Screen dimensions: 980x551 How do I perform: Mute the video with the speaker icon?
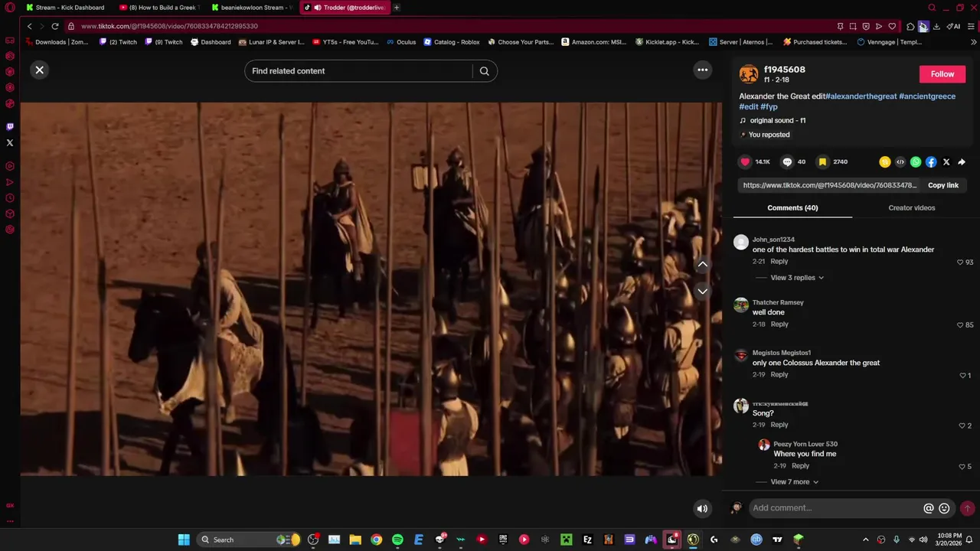coord(702,508)
